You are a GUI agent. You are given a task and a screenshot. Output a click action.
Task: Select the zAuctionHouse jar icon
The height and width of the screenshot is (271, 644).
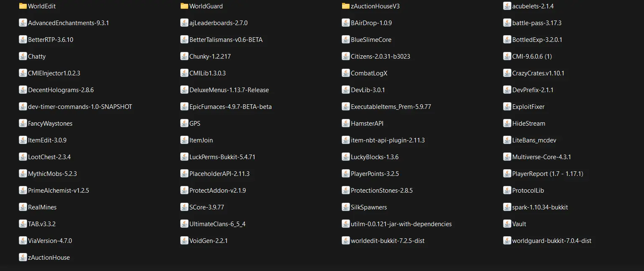pos(23,257)
